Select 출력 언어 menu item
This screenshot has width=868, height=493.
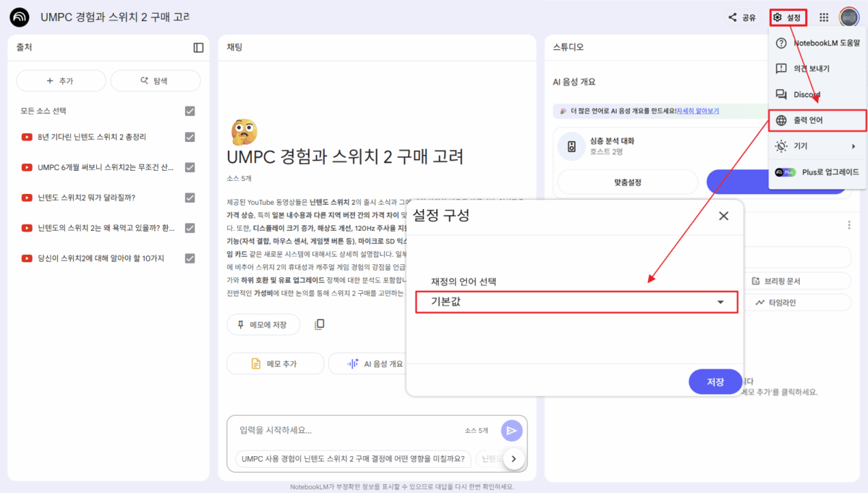(817, 120)
